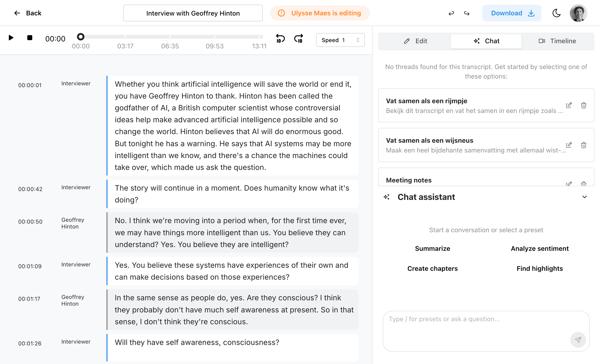Collapse the Chat assistant panel

584,197
